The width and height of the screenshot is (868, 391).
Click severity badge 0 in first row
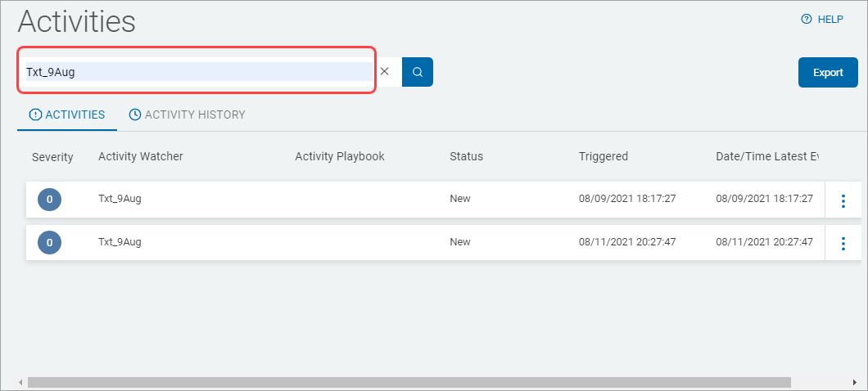coord(50,200)
